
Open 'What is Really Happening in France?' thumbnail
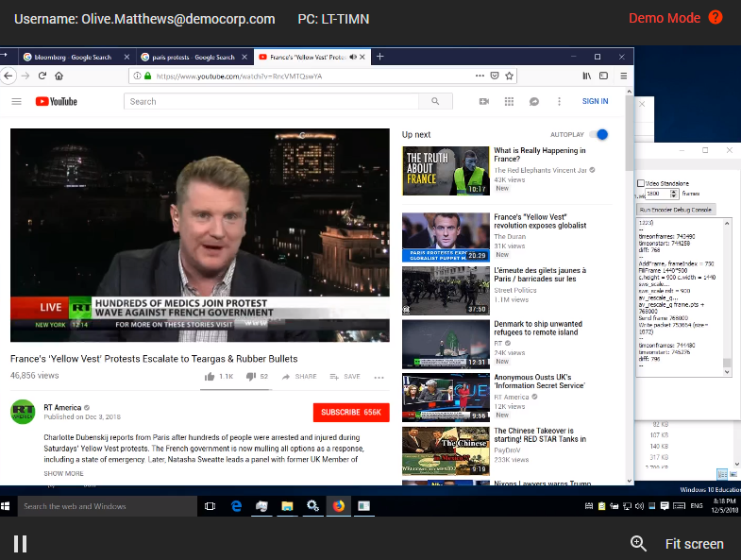pyautogui.click(x=446, y=171)
